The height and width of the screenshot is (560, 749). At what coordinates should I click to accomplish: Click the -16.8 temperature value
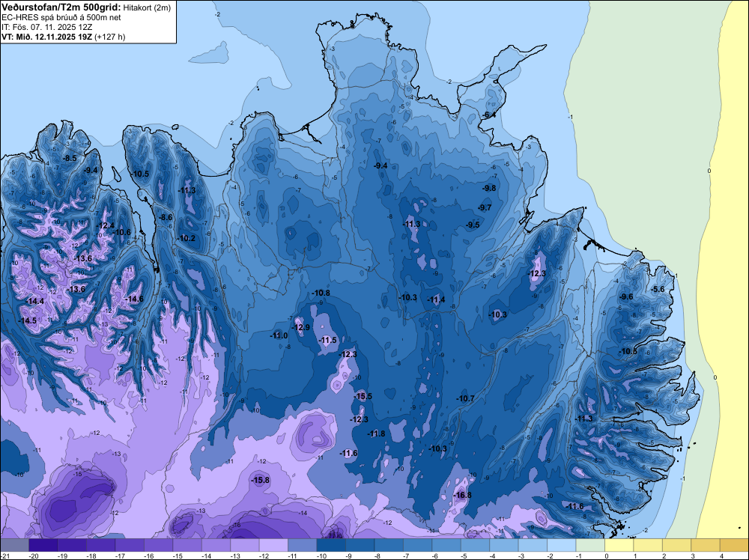[462, 496]
